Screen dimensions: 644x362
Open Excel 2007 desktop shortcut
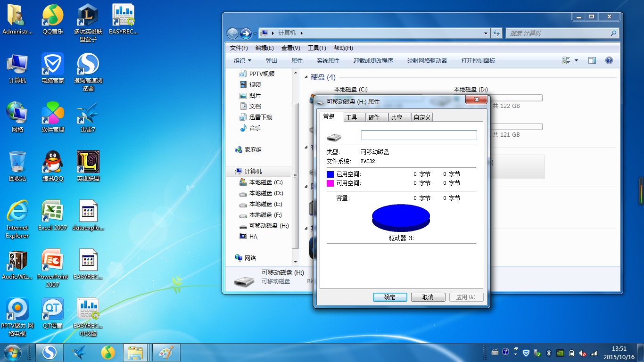pyautogui.click(x=53, y=213)
